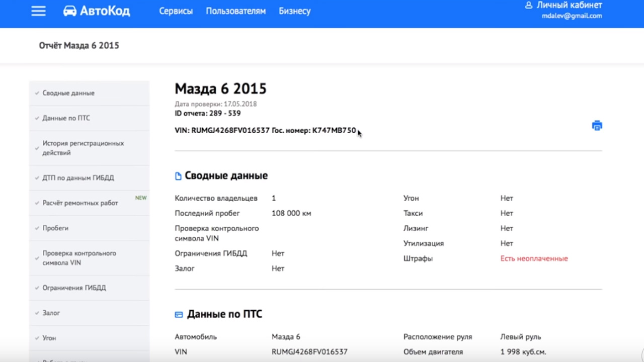644x362 pixels.
Task: Click the АвтоКод logo text
Action: [x=105, y=11]
